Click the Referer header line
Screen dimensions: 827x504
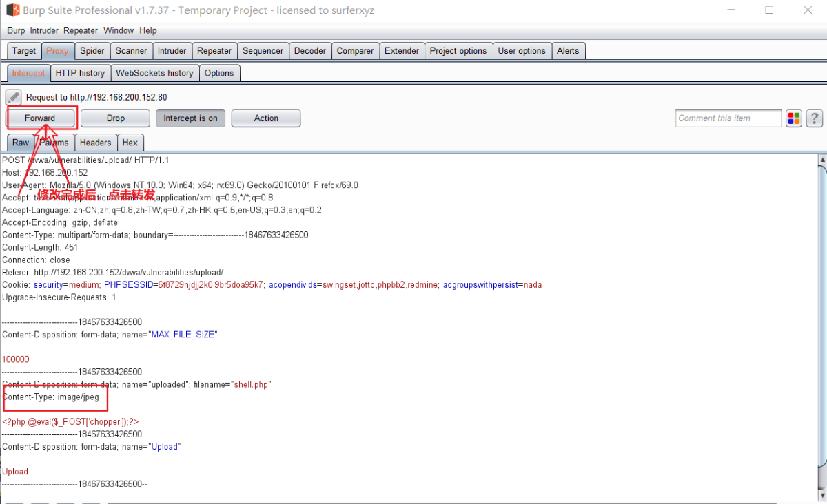113,273
